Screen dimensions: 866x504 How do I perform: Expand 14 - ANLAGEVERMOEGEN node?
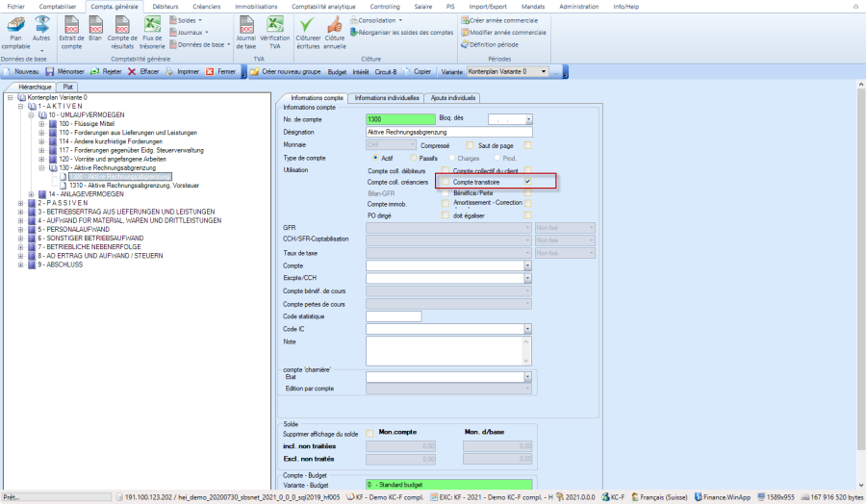[x=31, y=194]
